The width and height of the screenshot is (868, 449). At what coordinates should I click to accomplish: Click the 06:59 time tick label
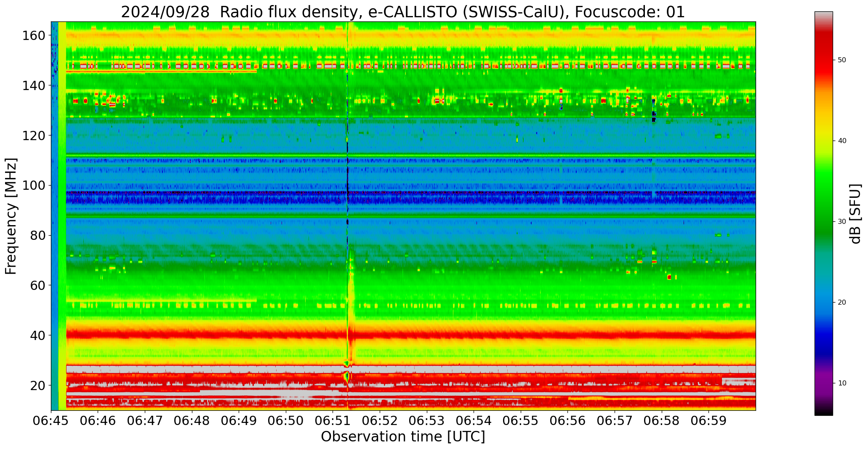click(x=708, y=421)
